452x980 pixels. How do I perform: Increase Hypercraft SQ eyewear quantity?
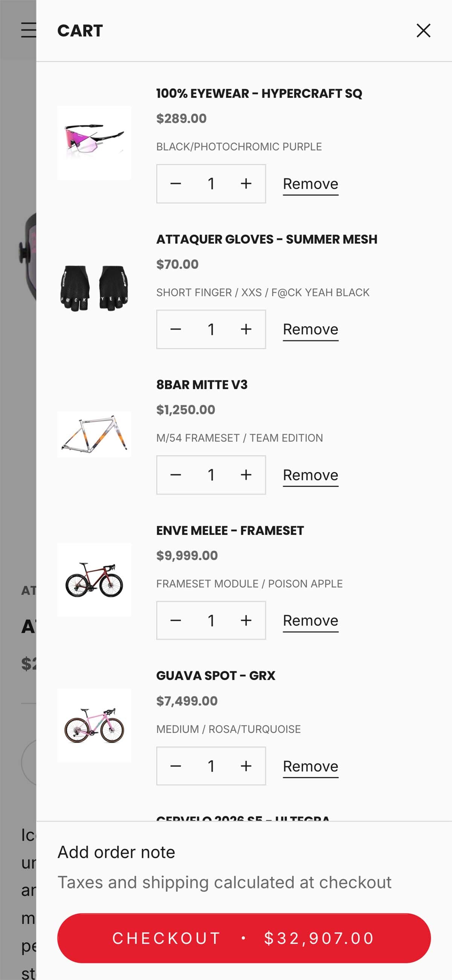[246, 184]
